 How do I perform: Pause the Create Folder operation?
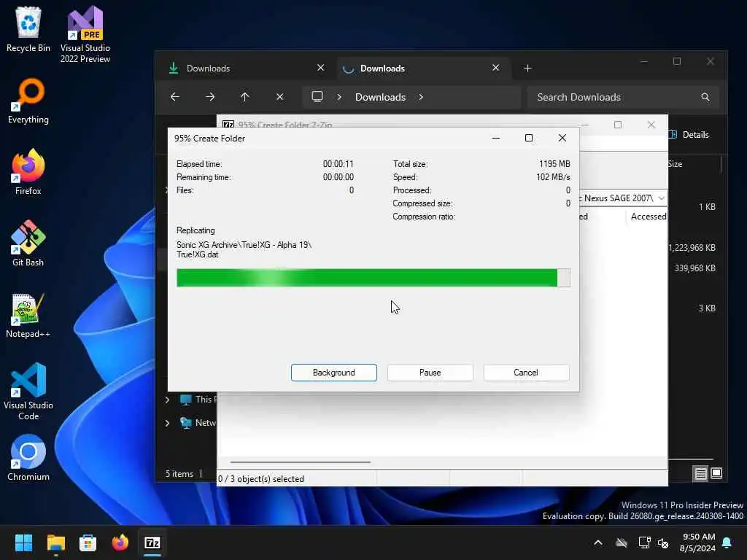[x=430, y=373]
